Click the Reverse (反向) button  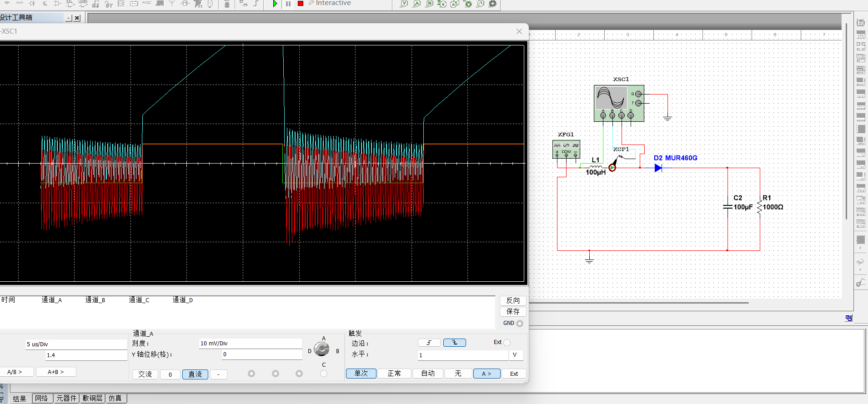point(513,300)
